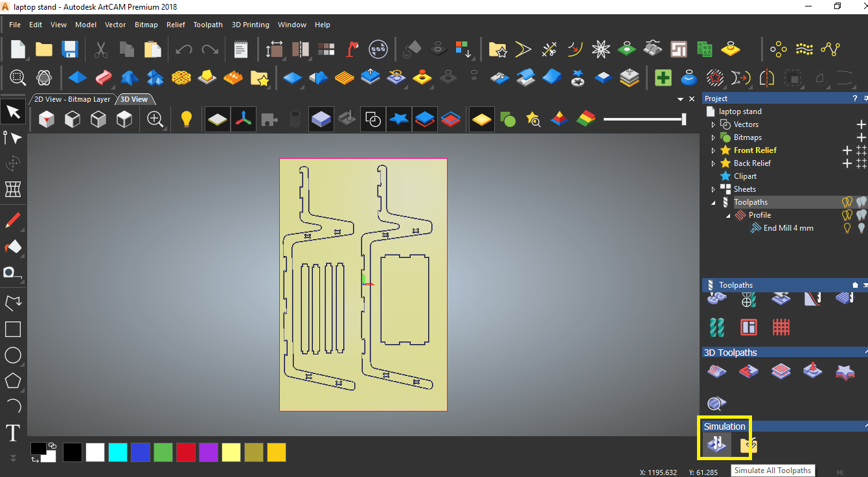Toggle the yellow bulb on End Mill row
This screenshot has width=868, height=477.
click(847, 228)
